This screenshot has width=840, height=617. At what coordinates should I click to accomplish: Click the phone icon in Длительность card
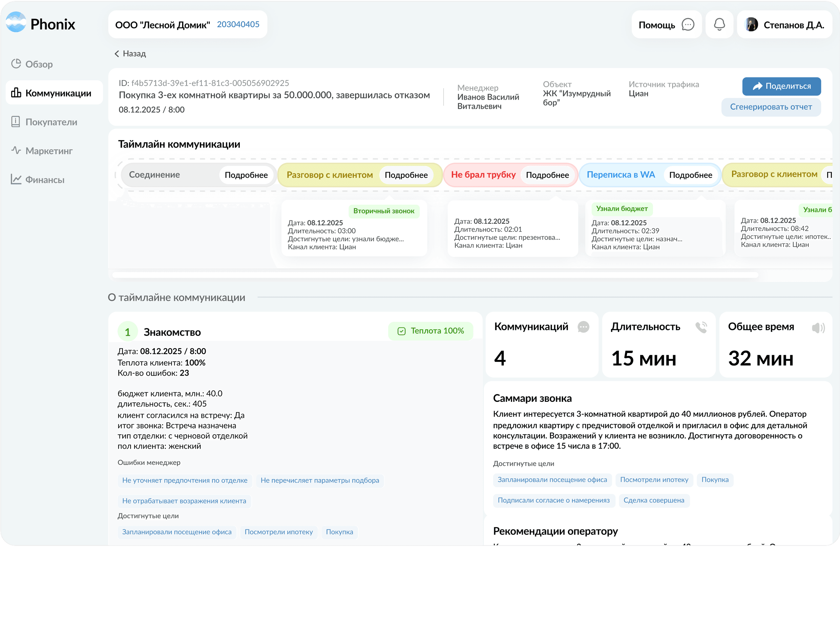coord(701,327)
